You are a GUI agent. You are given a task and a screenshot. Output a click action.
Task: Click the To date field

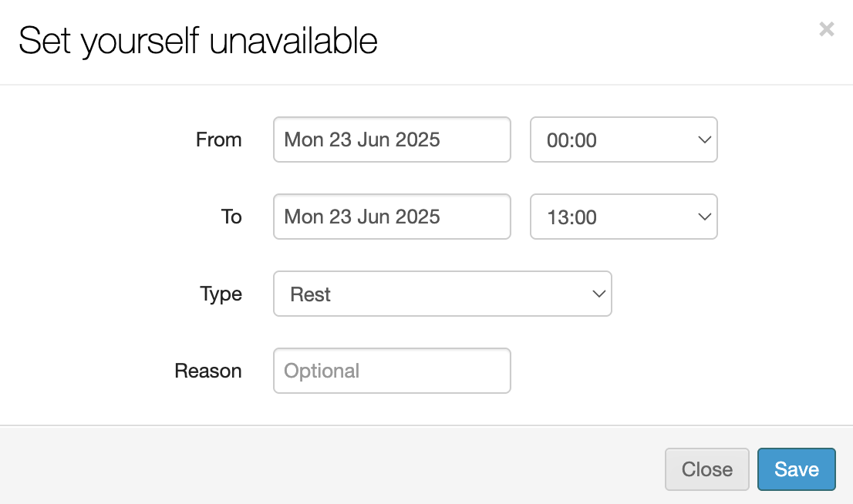coord(392,217)
